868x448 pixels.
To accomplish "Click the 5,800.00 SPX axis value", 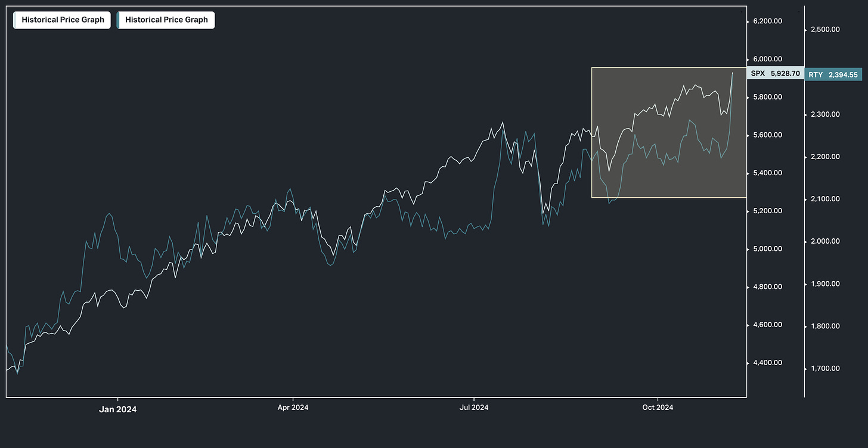I will (768, 97).
